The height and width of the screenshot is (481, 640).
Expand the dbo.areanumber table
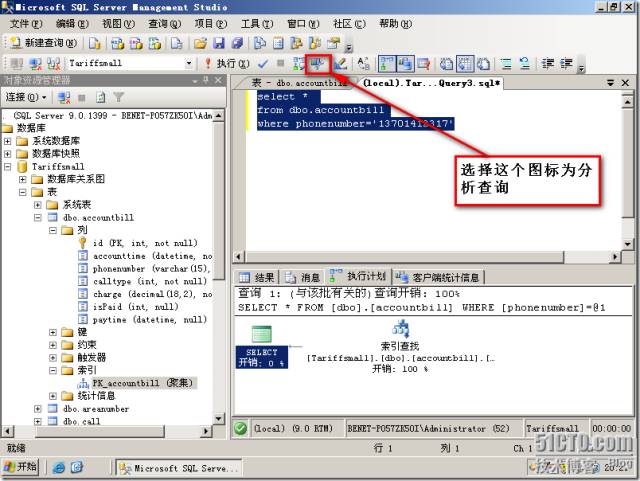pos(38,409)
